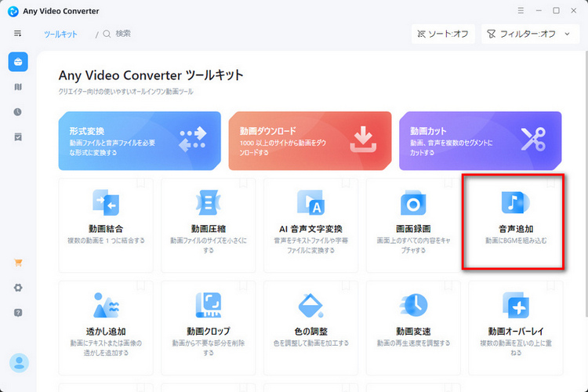Bookmark the 動画結合 card
The width and height of the screenshot is (588, 392).
[140, 183]
